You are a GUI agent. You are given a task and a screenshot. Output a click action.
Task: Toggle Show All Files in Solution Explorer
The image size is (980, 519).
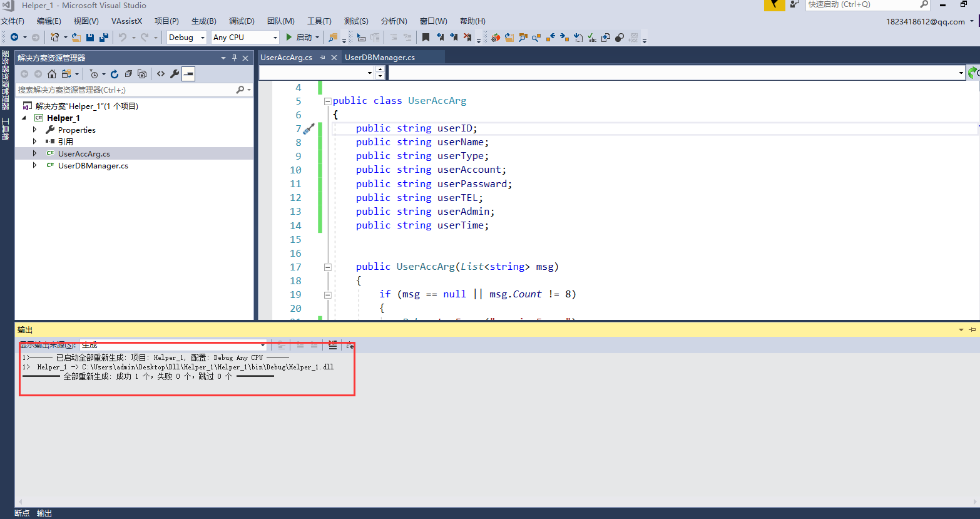point(142,74)
